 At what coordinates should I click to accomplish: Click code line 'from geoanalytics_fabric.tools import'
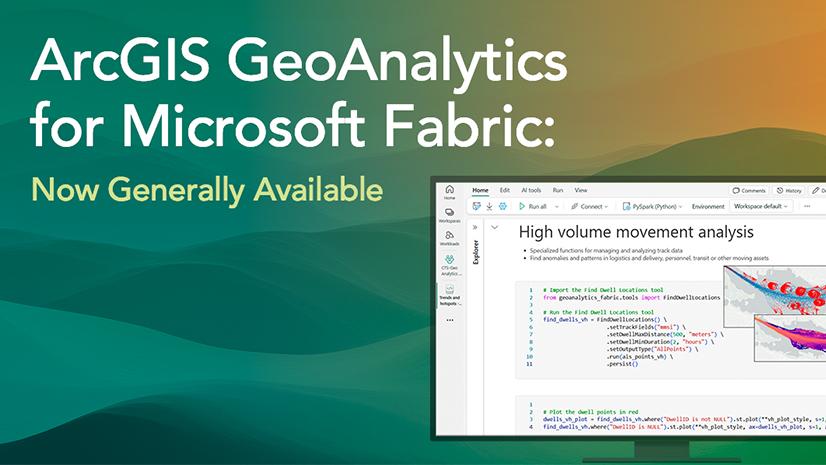coord(631,298)
